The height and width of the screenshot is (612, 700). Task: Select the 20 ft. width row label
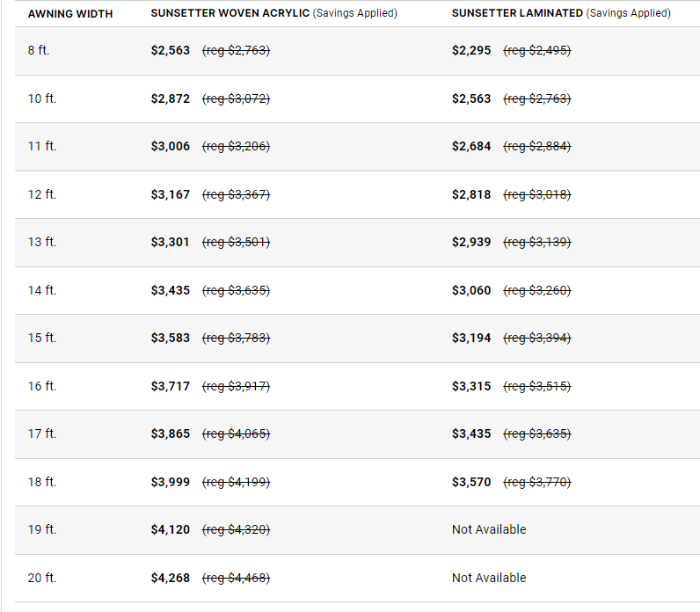point(41,578)
